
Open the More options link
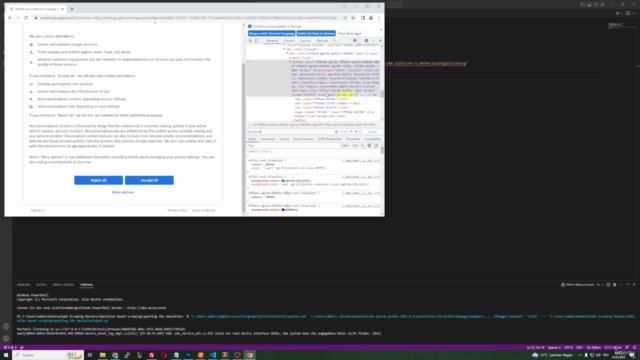pyautogui.click(x=123, y=192)
